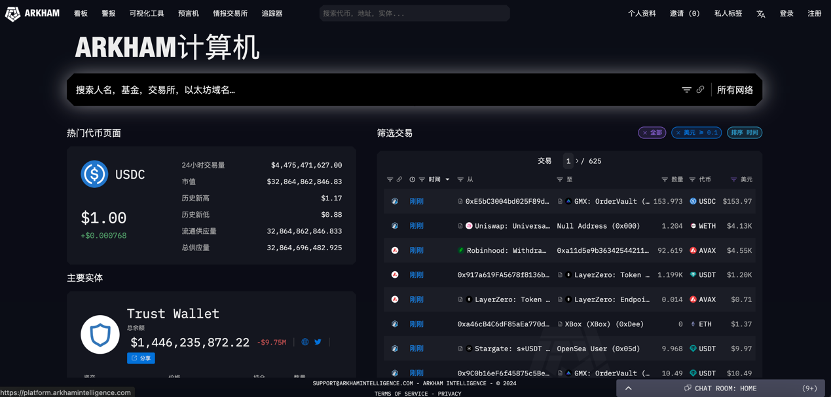Image resolution: width=832 pixels, height=398 pixels.
Task: Click chain icon on the Robinhood row
Action: (395, 250)
